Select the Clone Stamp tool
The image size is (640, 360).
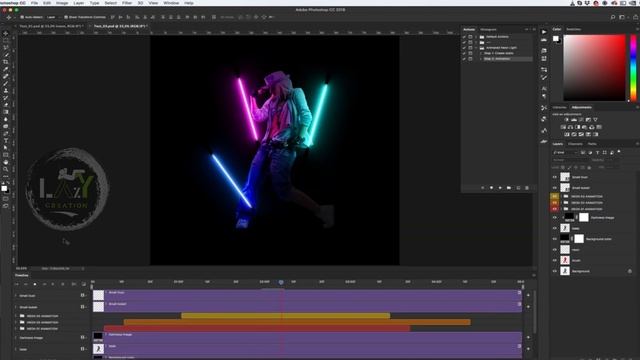pos(5,91)
